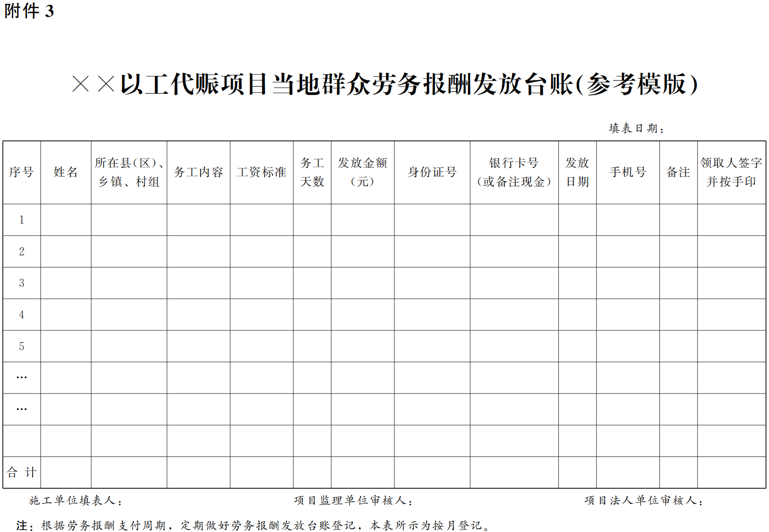Click the 发放日期 column header
Screen dimensions: 769x532
(x=577, y=172)
